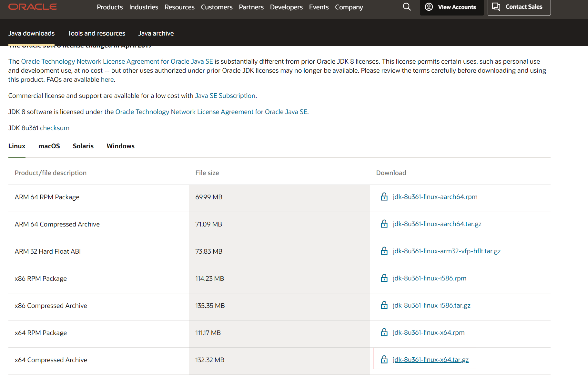Download jdk-8u361-linux-i586.tar.gz
The image size is (588, 379).
tap(431, 305)
